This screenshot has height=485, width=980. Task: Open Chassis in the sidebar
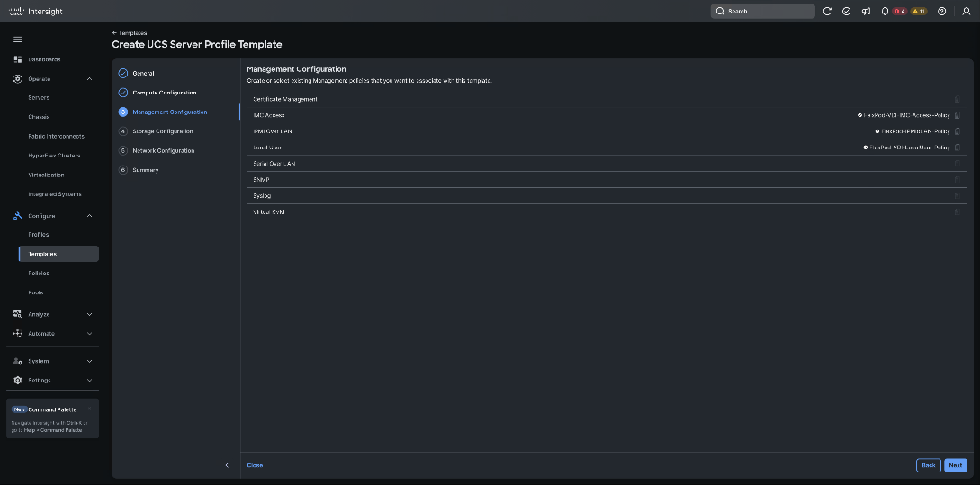coord(39,117)
